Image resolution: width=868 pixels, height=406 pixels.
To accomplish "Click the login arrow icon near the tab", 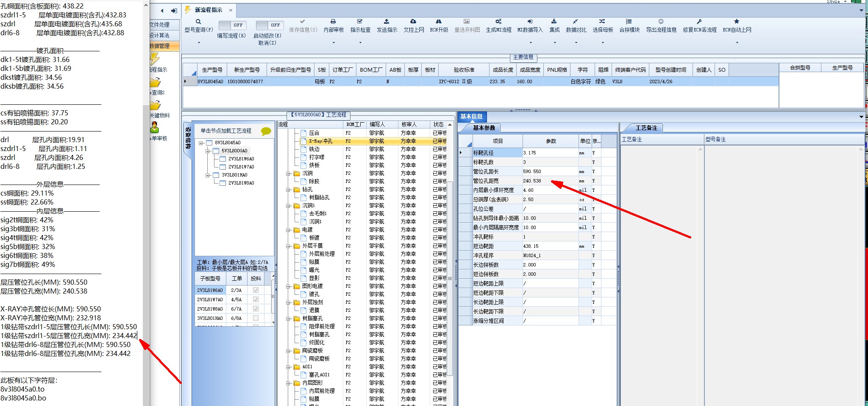I will (174, 11).
